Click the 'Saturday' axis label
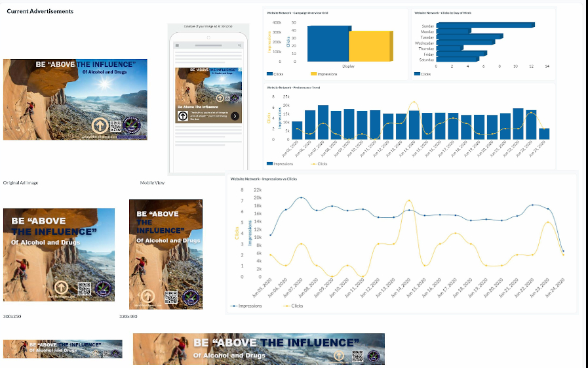This screenshot has height=368, width=588. pos(427,60)
